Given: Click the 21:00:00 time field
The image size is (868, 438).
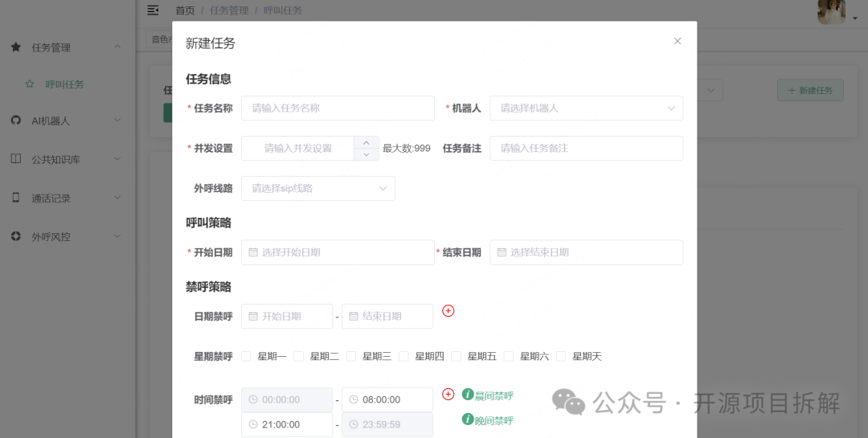Looking at the screenshot, I should (x=287, y=424).
